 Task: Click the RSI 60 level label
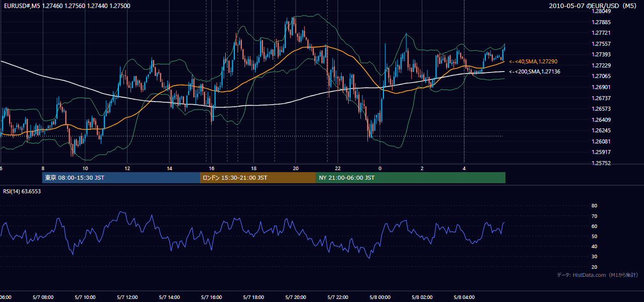pos(594,226)
